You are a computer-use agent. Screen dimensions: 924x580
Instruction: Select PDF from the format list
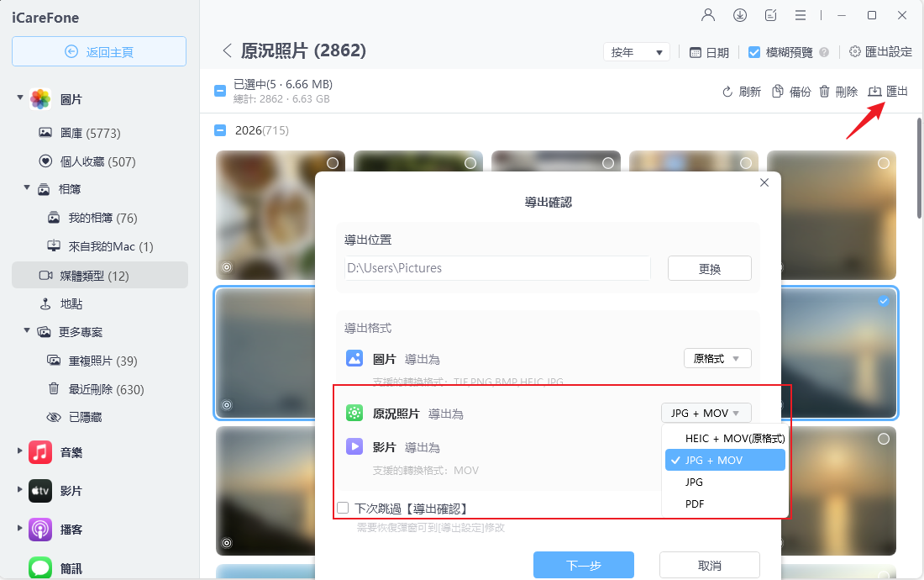694,504
